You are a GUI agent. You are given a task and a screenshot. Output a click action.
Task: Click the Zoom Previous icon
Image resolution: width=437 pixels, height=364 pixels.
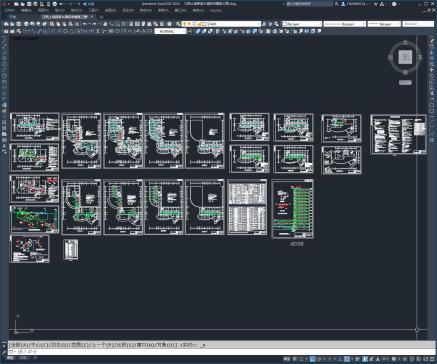point(124,24)
